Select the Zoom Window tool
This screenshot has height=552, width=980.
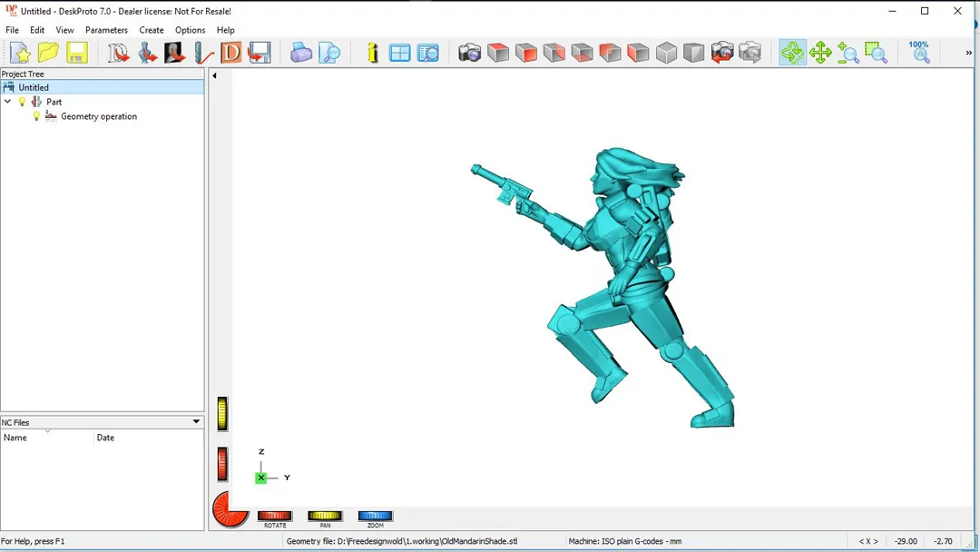pyautogui.click(x=876, y=53)
